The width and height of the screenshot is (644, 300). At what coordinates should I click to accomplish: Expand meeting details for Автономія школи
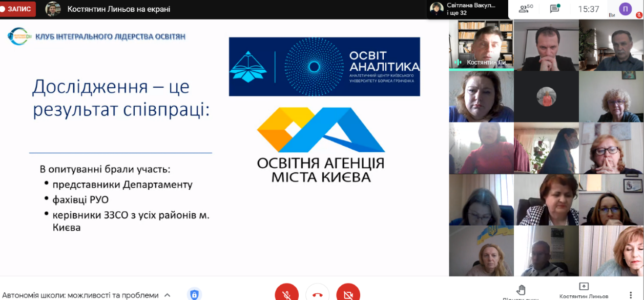click(167, 295)
